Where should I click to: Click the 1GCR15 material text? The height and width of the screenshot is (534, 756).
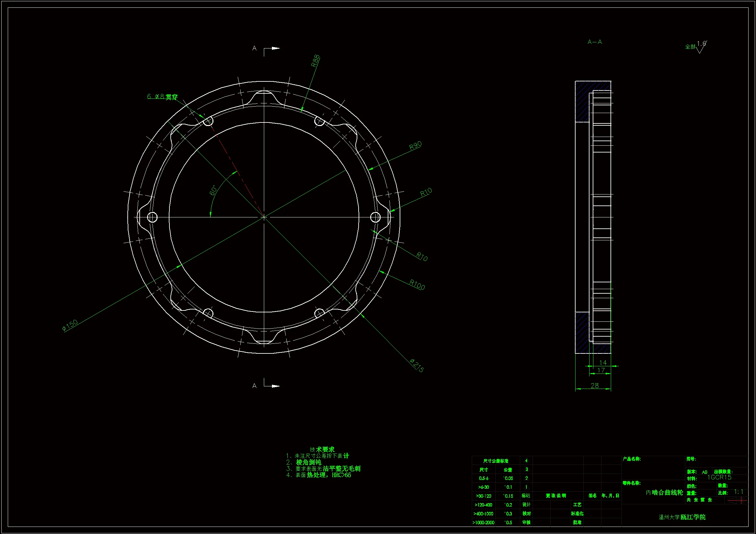(719, 477)
